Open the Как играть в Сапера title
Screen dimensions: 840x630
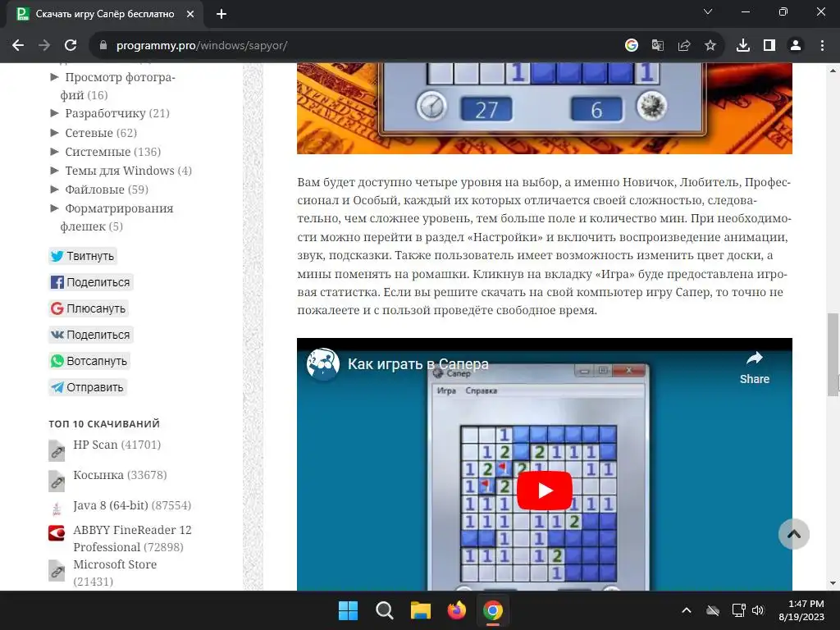click(418, 364)
